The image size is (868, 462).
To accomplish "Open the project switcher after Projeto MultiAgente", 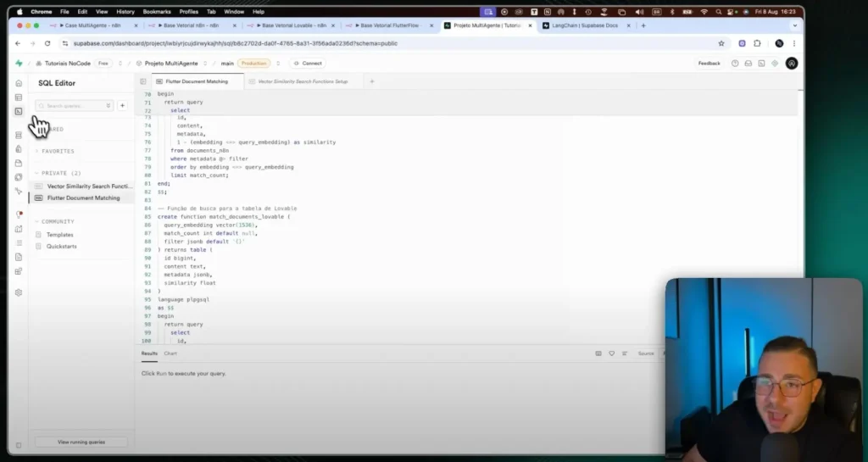I will [205, 64].
